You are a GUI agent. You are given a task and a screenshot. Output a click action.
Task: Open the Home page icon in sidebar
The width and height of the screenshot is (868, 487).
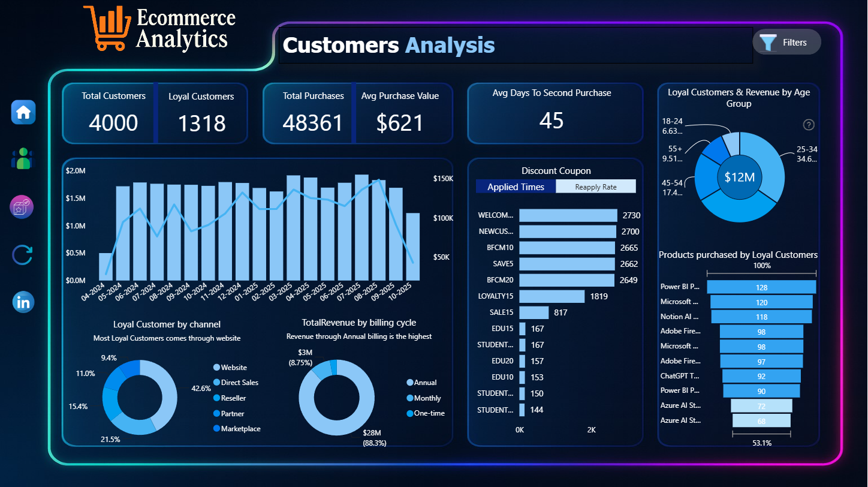tap(23, 112)
